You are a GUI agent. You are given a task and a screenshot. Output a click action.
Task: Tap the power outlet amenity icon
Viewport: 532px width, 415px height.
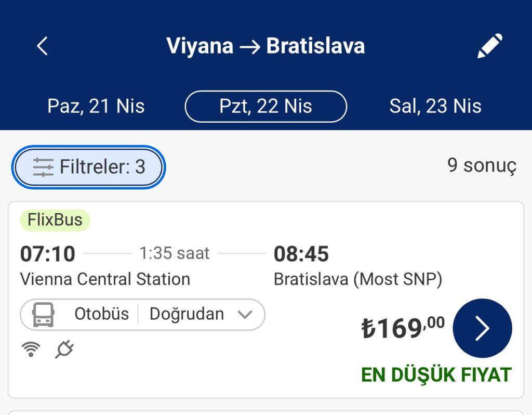pos(64,349)
